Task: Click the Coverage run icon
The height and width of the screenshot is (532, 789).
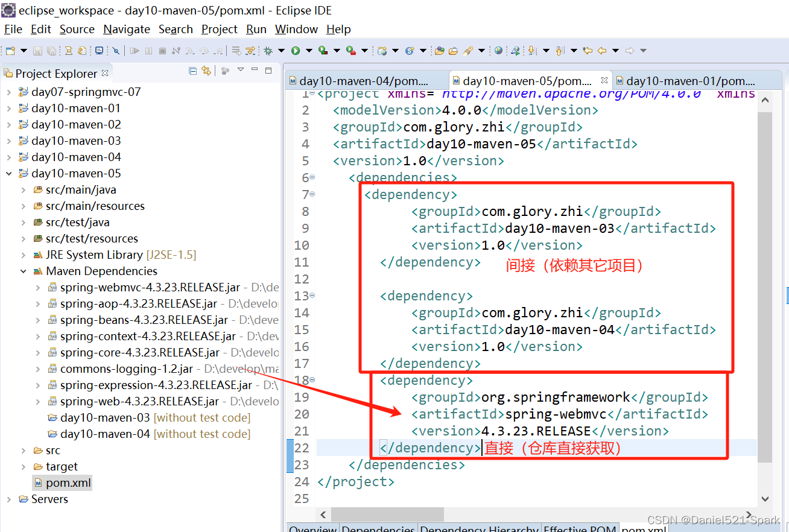Action: click(323, 51)
